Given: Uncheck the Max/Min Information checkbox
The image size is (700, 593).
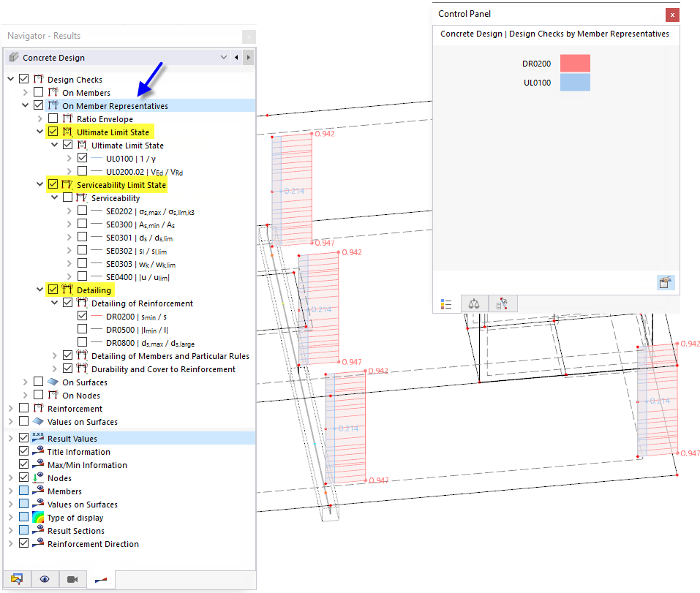Looking at the screenshot, I should coord(24,464).
